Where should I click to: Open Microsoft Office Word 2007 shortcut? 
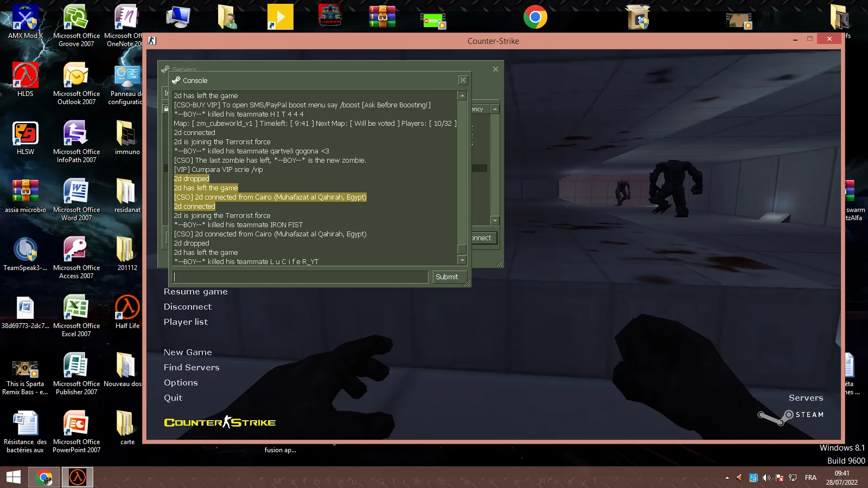click(76, 200)
